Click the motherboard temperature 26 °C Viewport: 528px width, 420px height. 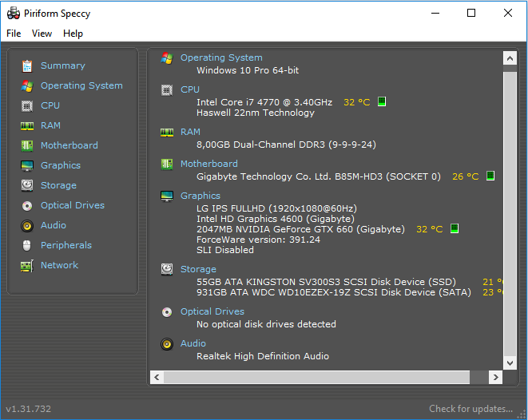(466, 176)
